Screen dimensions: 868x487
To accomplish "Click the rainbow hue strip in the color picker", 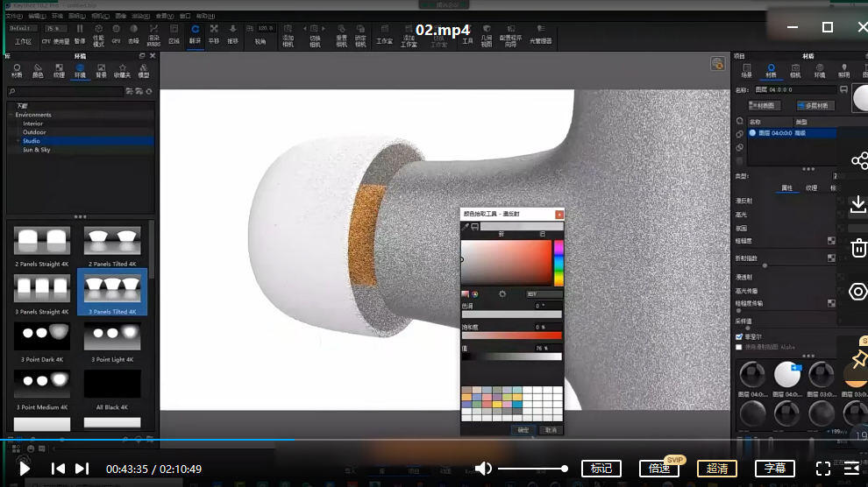I will [x=559, y=263].
